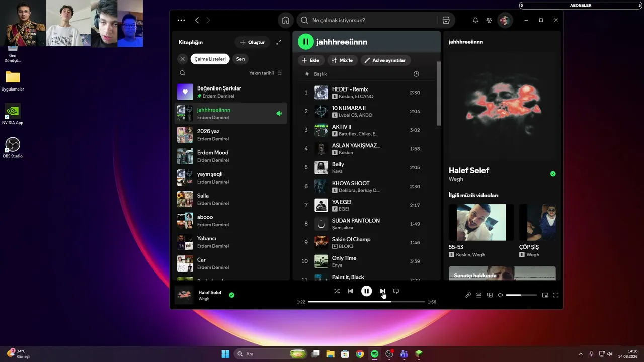Viewport: 644px width, 362px height.
Task: Open the notifications bell
Action: (x=475, y=20)
